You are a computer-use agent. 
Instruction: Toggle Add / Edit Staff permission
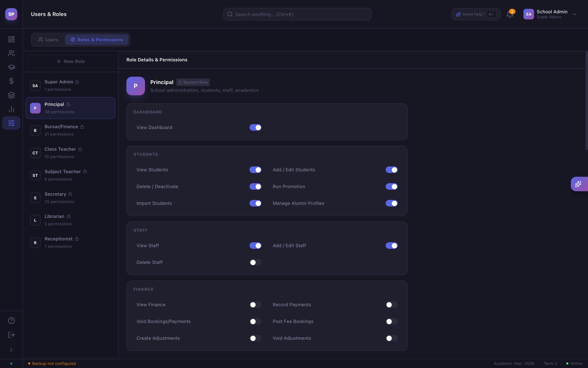pos(392,246)
